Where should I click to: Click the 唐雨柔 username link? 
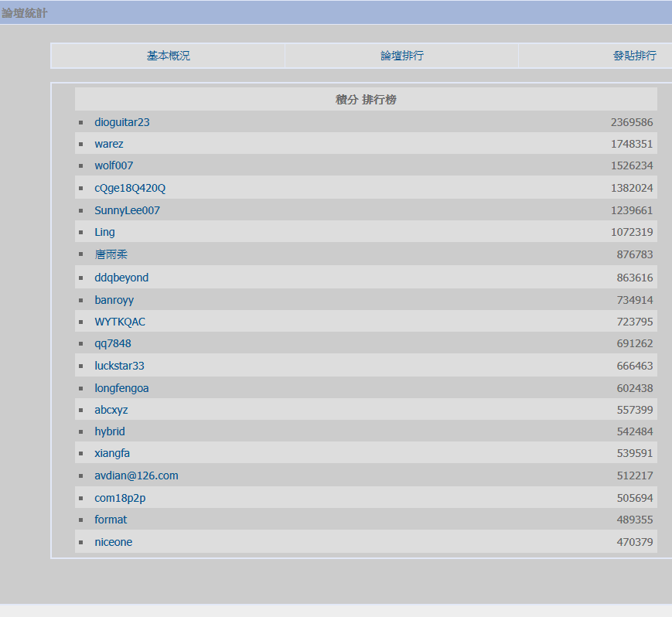tap(111, 254)
